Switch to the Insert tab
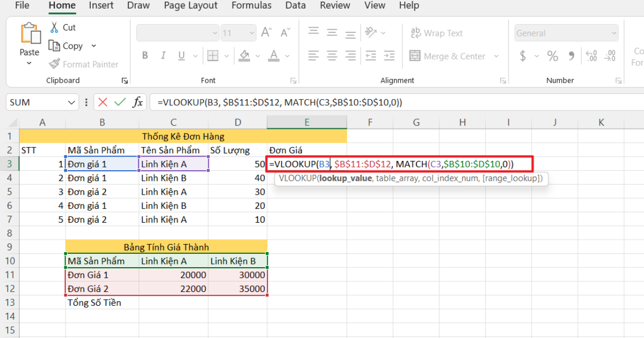 pos(101,6)
